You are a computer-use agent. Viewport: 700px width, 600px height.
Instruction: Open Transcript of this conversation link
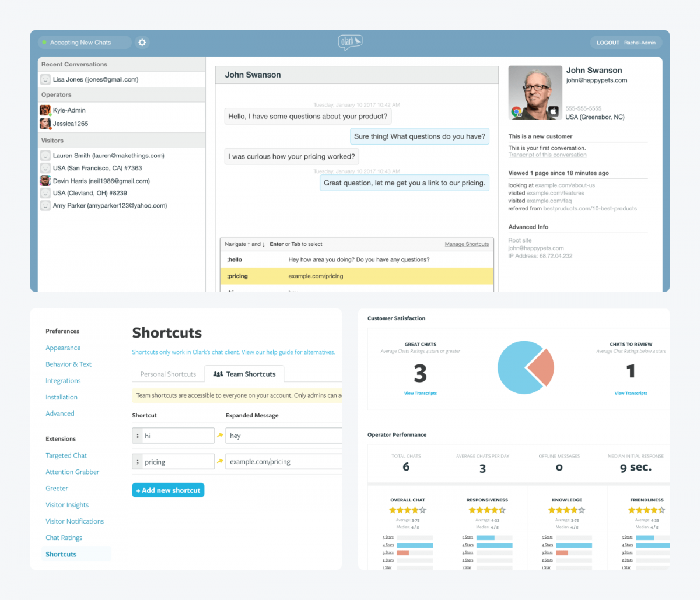tap(547, 155)
